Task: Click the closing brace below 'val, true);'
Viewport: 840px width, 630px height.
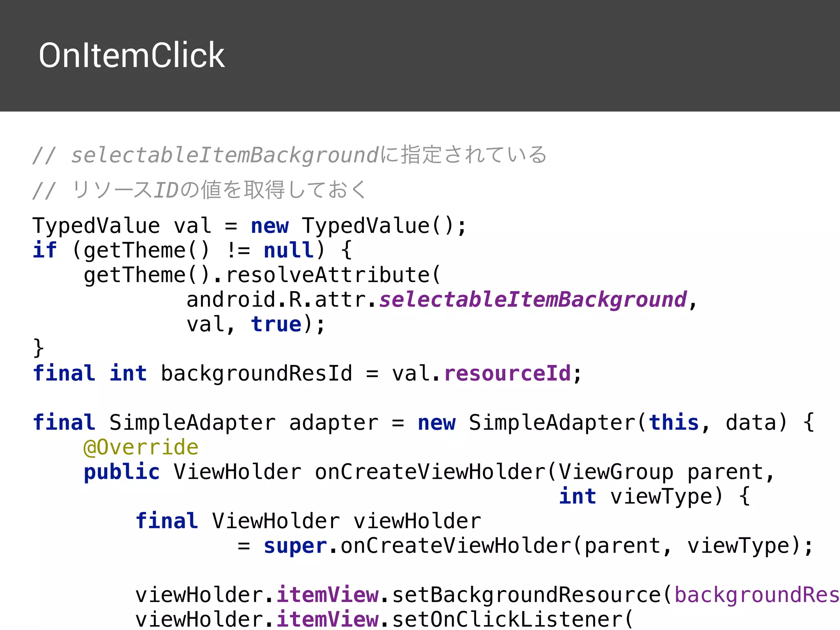Action: click(38, 348)
